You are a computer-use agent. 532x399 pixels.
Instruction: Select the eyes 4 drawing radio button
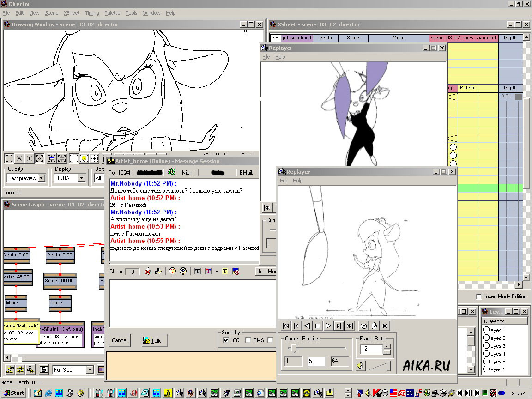[486, 353]
